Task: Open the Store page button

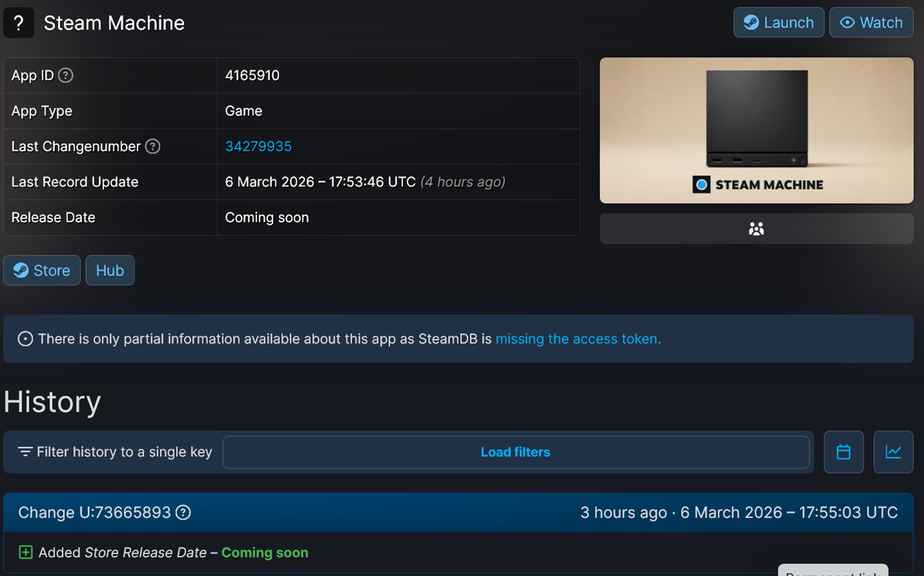Action: (x=42, y=270)
